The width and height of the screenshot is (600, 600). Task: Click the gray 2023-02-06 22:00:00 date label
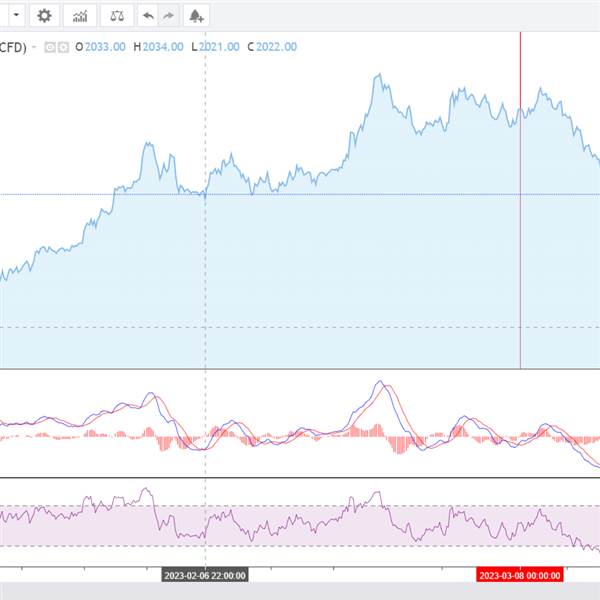[x=205, y=575]
